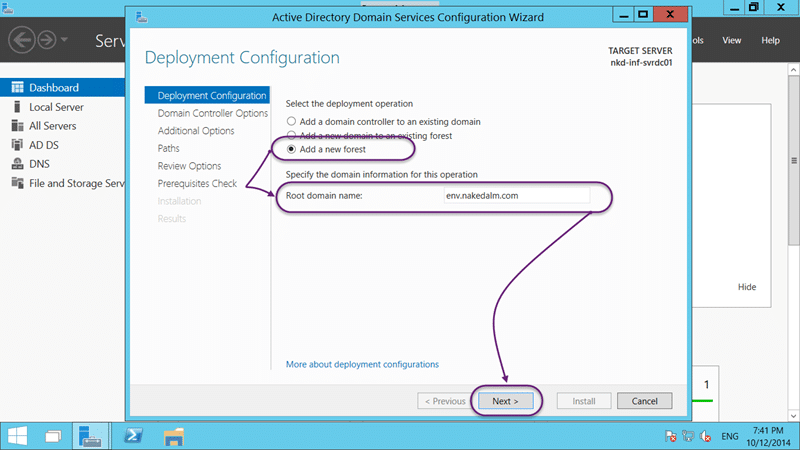This screenshot has width=800, height=450.
Task: Click Hide in the Server Manager window
Action: pyautogui.click(x=747, y=287)
